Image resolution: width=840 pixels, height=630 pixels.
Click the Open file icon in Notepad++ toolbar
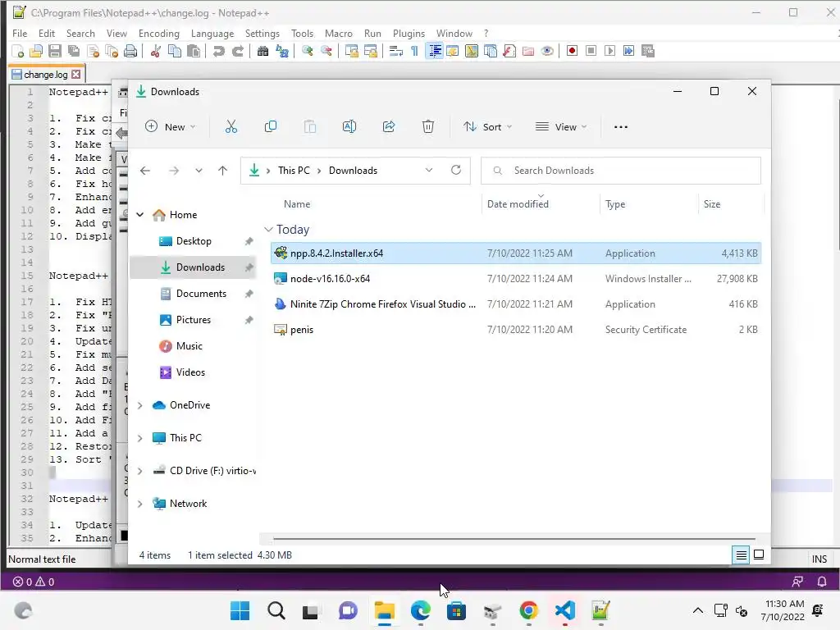pyautogui.click(x=36, y=51)
